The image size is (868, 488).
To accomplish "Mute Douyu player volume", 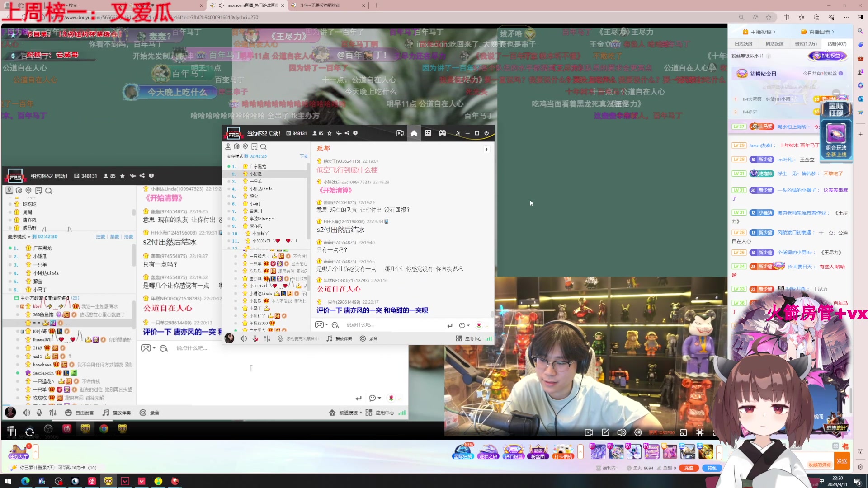I will click(622, 432).
